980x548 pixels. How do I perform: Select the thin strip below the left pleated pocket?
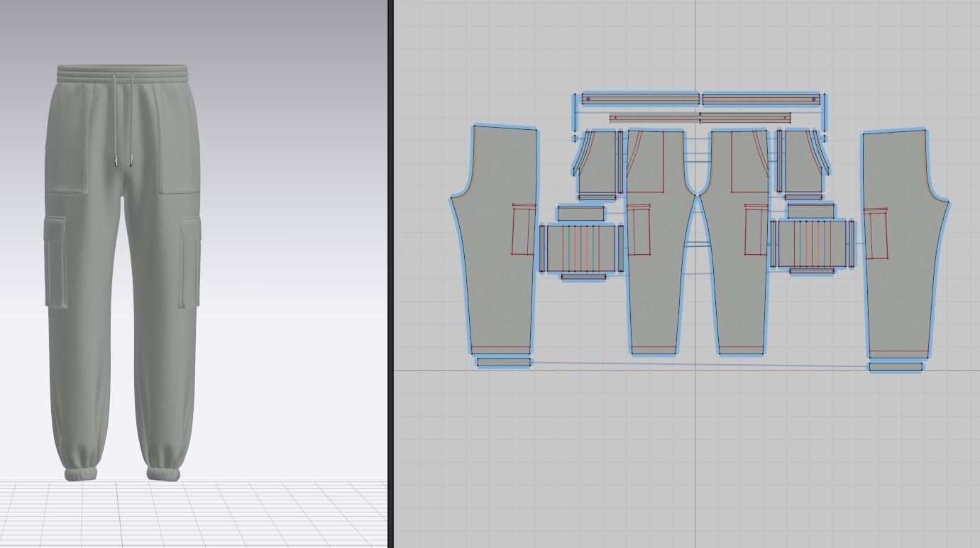583,277
